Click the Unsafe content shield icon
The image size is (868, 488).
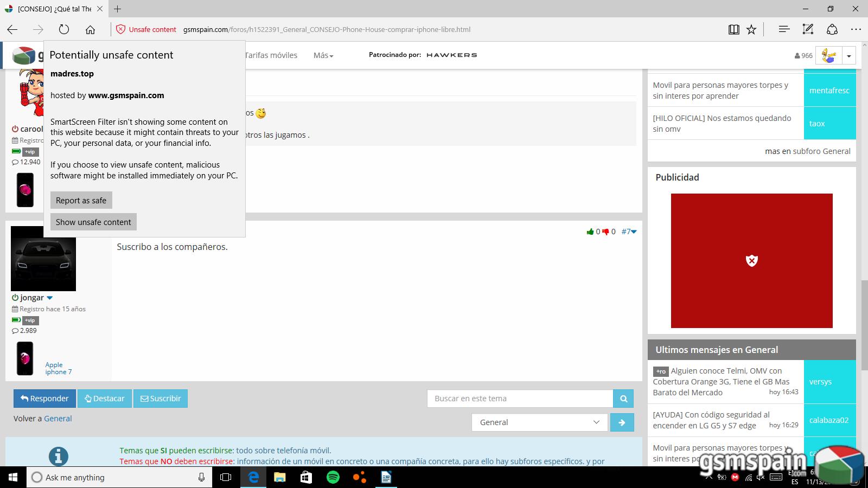pos(121,29)
